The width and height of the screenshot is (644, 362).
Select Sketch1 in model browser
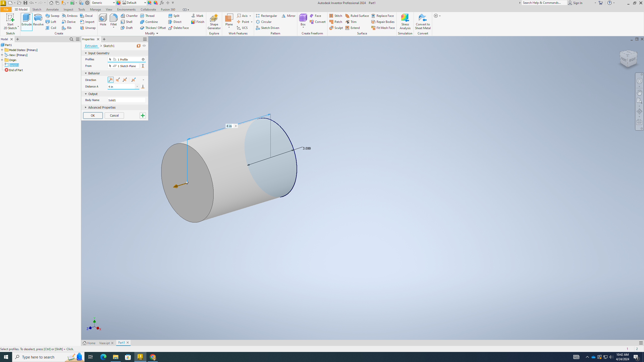point(14,65)
